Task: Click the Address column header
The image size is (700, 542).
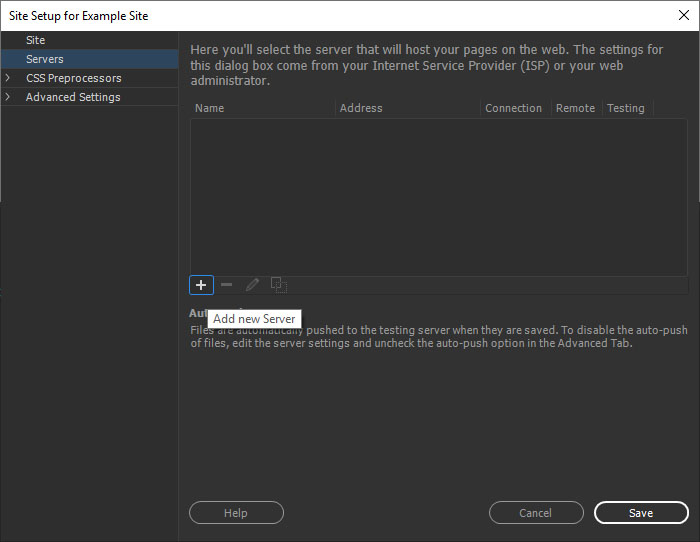Action: click(361, 108)
